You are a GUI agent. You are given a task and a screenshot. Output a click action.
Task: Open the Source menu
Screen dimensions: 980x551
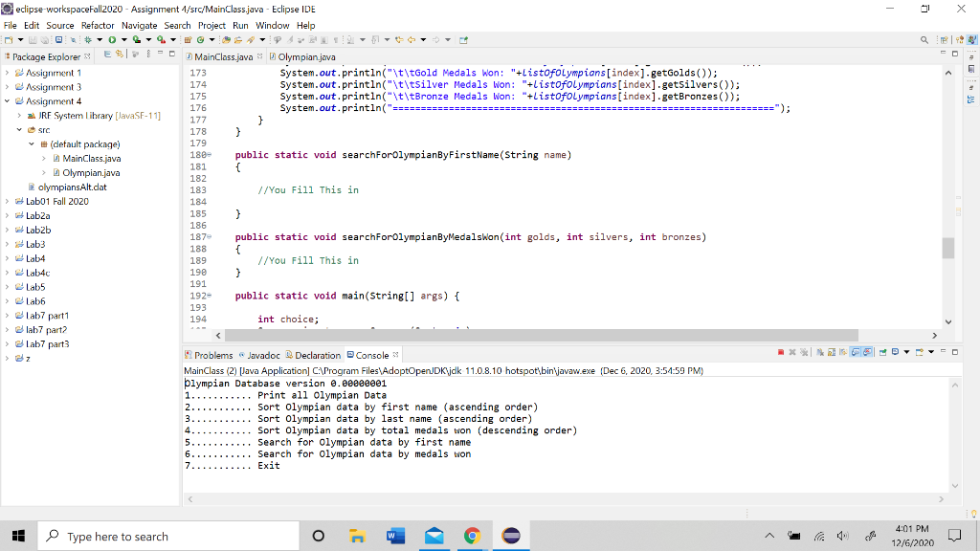(x=60, y=26)
